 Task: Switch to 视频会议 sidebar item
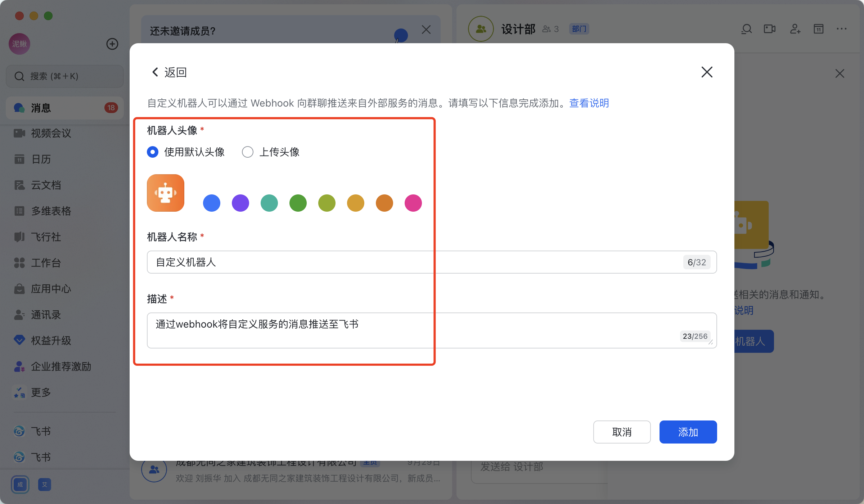[x=50, y=133]
